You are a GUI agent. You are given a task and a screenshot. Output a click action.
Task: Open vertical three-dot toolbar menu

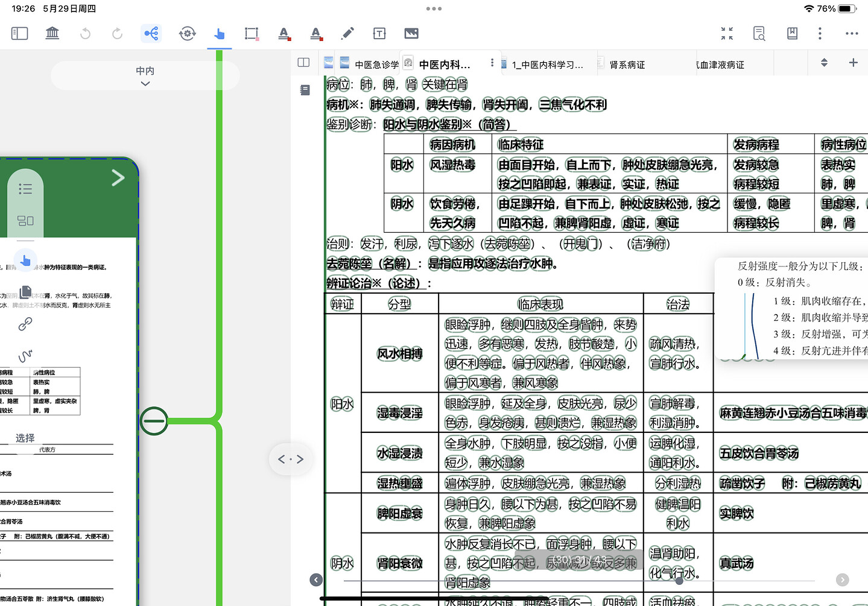[820, 33]
